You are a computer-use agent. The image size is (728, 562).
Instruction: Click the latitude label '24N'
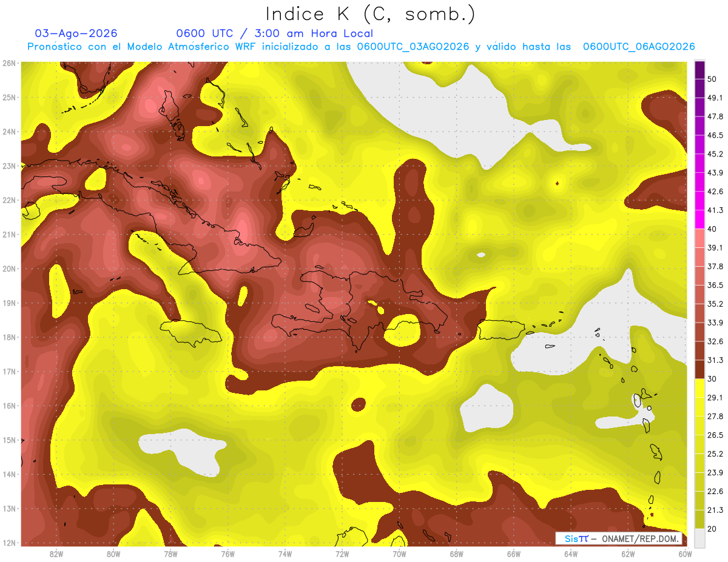[x=9, y=132]
